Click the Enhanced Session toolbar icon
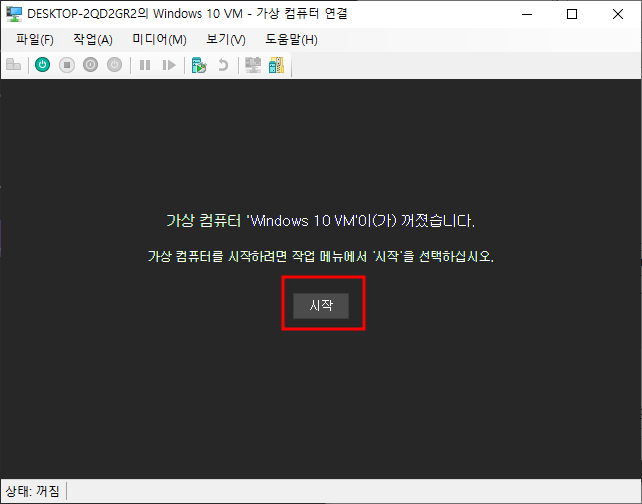642x504 pixels. point(253,65)
